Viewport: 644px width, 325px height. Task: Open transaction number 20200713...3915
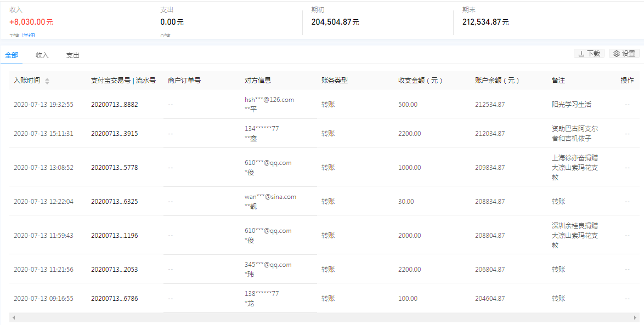(x=114, y=133)
